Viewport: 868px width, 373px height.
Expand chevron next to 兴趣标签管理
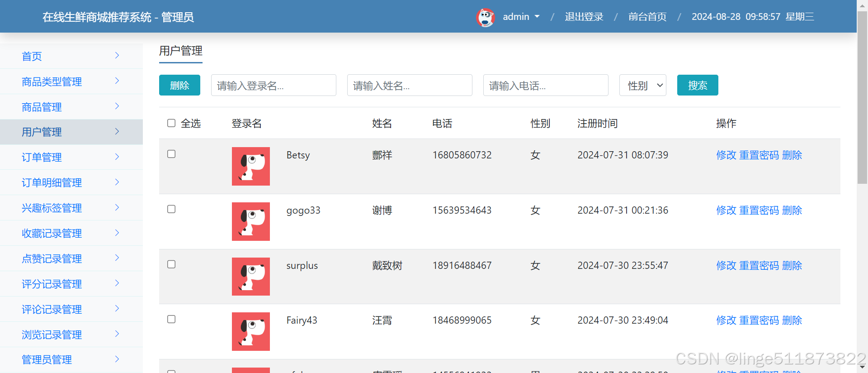click(x=117, y=207)
